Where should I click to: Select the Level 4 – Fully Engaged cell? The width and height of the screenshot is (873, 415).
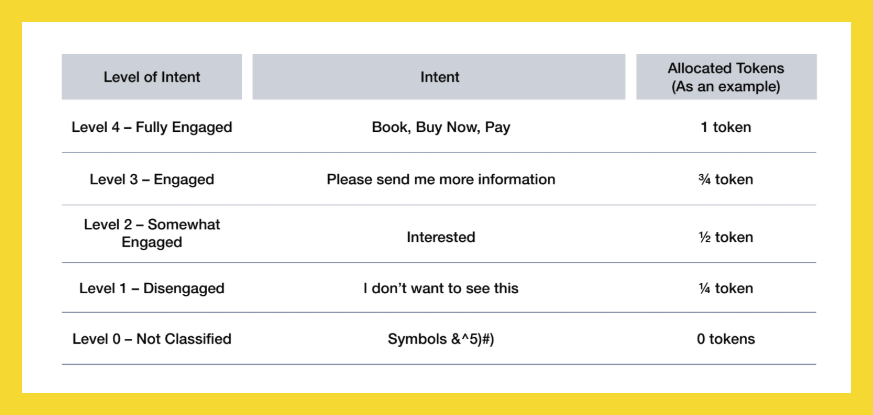coord(152,128)
